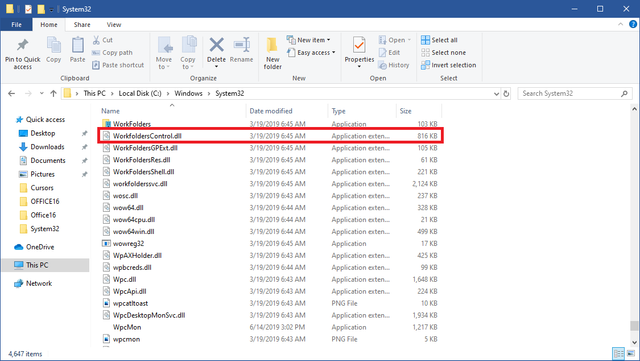Rename the selected item

coord(241,50)
